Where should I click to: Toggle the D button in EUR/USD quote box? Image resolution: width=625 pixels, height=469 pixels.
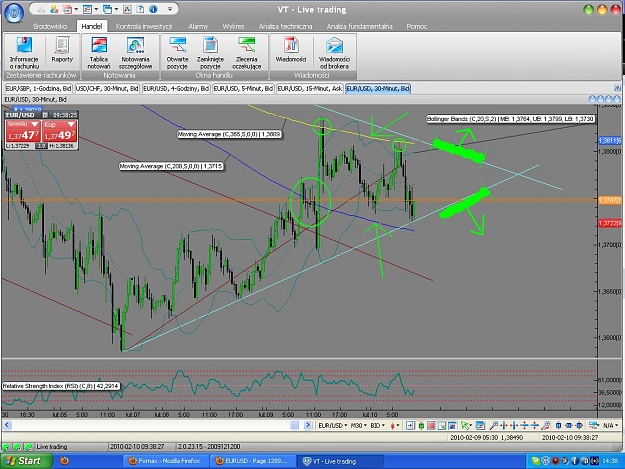(45, 115)
